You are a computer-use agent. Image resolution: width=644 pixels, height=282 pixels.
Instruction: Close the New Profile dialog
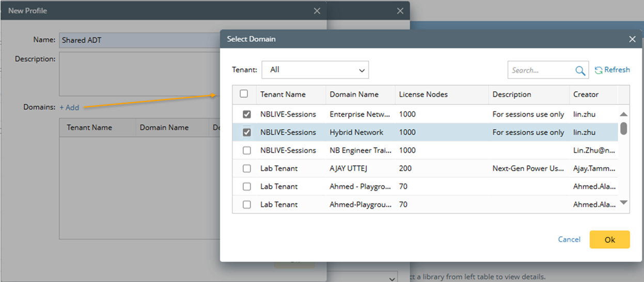(x=317, y=10)
